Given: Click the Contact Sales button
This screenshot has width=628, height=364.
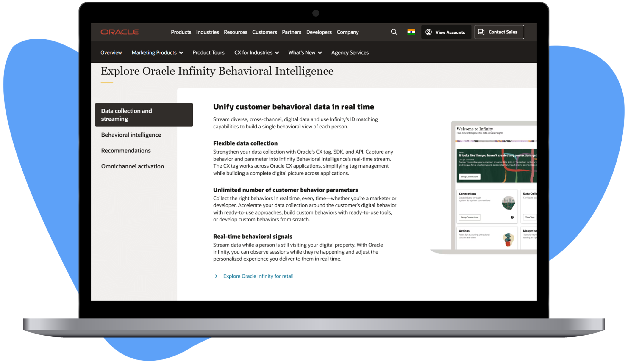Looking at the screenshot, I should [x=499, y=32].
